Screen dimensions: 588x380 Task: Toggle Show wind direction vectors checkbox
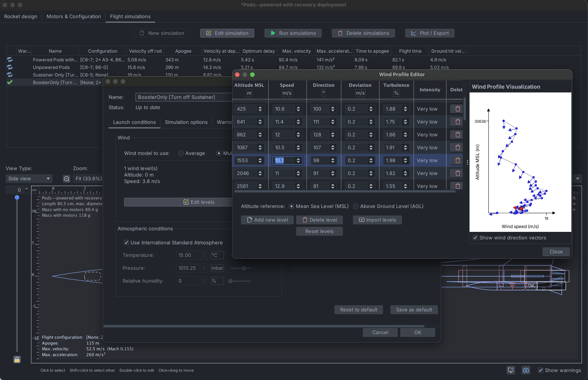point(475,238)
